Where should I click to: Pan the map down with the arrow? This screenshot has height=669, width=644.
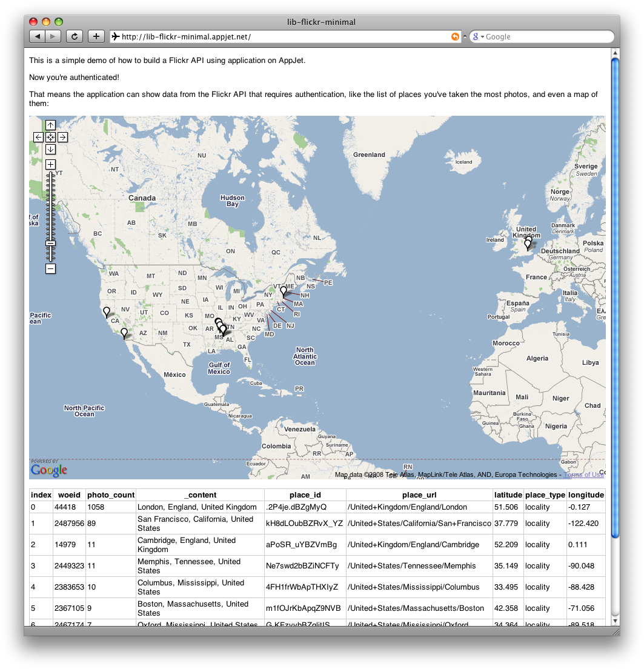tap(50, 149)
